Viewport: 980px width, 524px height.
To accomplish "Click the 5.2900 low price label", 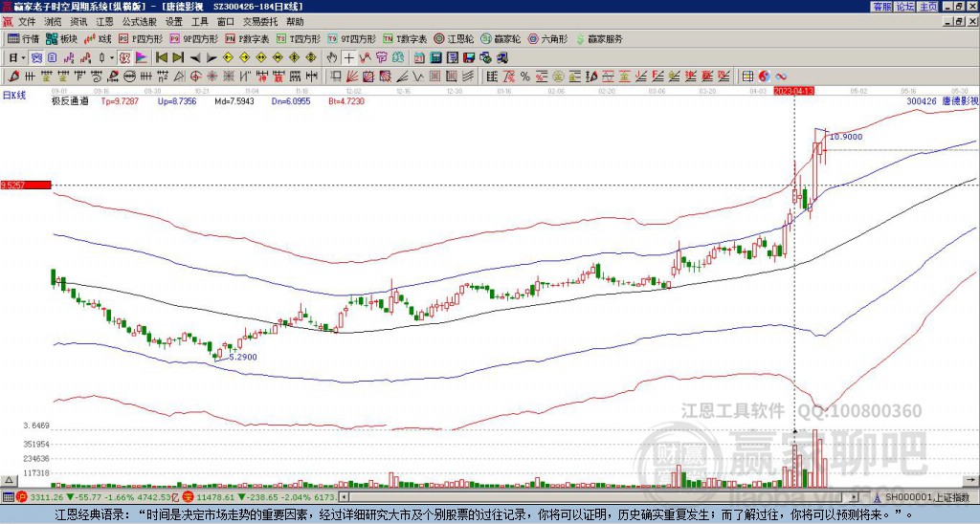I will [243, 358].
